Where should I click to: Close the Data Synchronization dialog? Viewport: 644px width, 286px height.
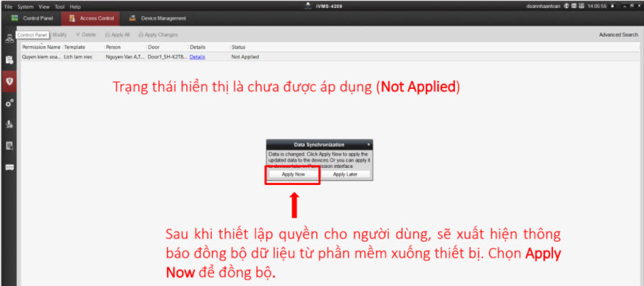pos(368,144)
